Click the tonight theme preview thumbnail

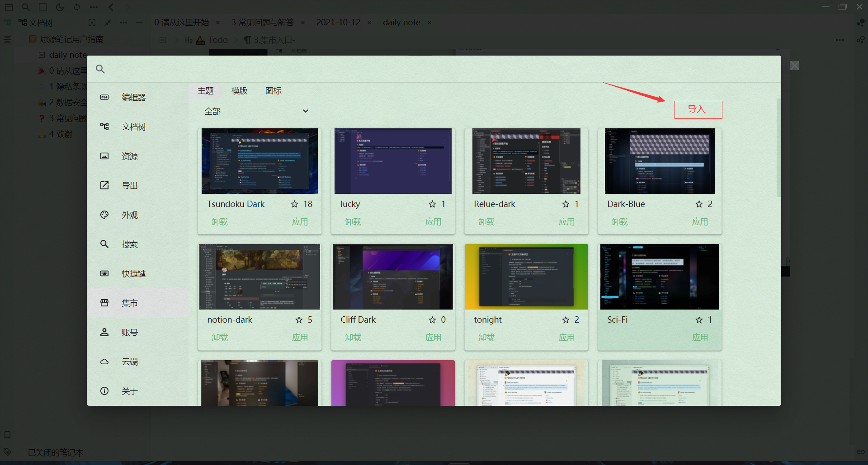[526, 277]
